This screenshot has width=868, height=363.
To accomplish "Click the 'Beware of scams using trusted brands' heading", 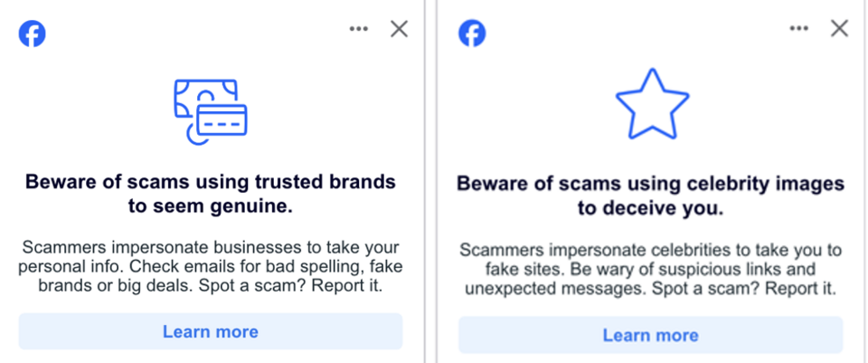I will click(x=211, y=195).
